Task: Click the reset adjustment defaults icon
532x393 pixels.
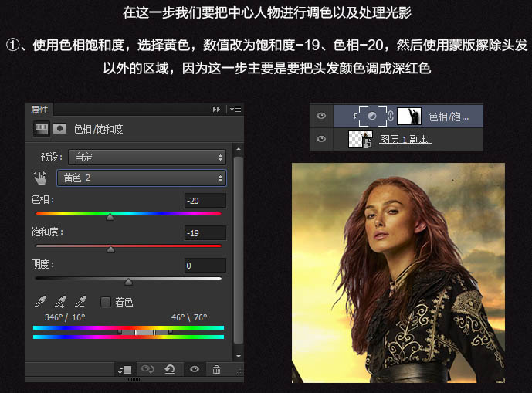Action: click(170, 369)
